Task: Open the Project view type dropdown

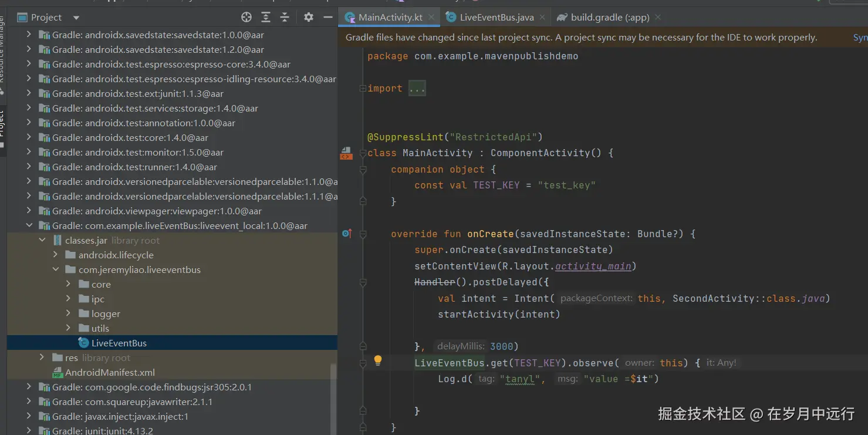Action: 76,18
